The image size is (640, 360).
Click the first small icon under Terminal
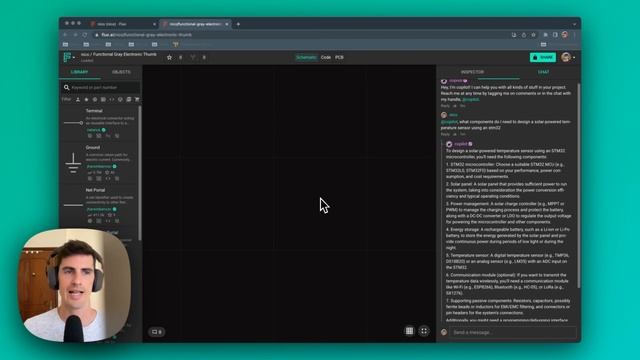tap(90, 136)
